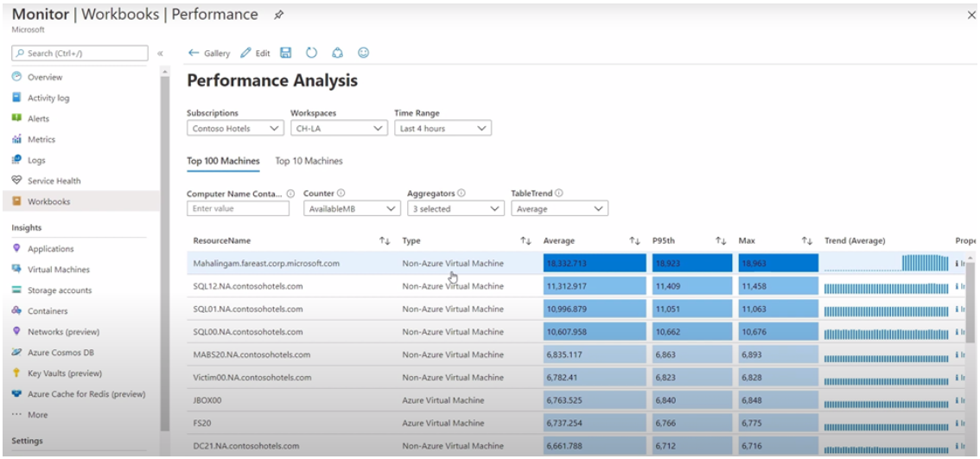The height and width of the screenshot is (459, 980).
Task: Open Service Health
Action: (x=54, y=181)
